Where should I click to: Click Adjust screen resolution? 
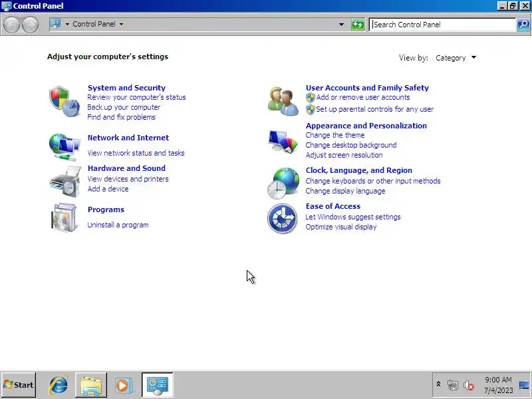[x=344, y=155]
